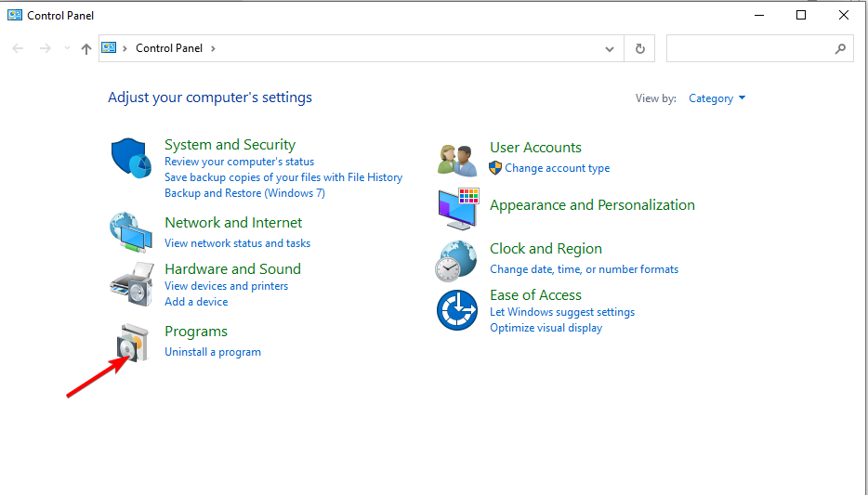
Task: Open Backup and Restore (Windows 7)
Action: [244, 193]
